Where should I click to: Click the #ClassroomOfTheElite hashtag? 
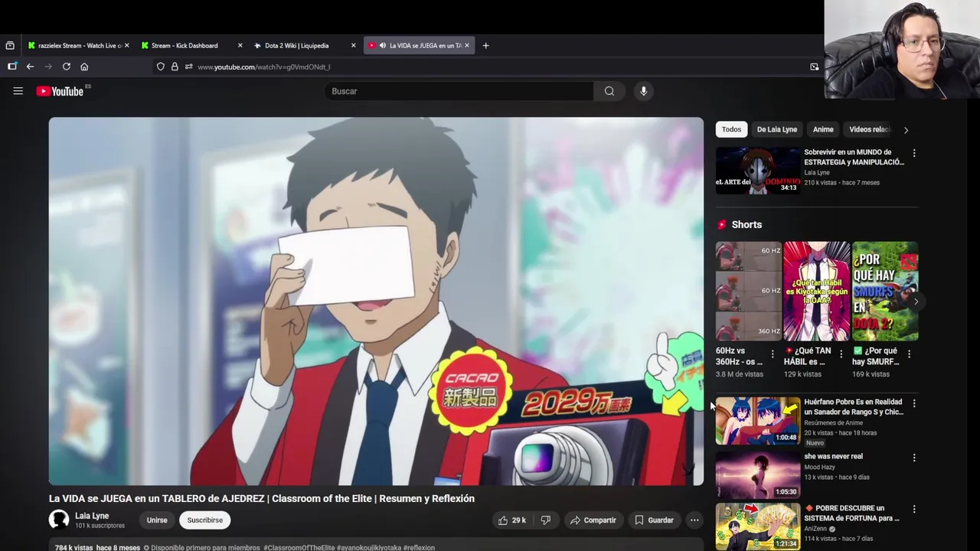(x=299, y=548)
